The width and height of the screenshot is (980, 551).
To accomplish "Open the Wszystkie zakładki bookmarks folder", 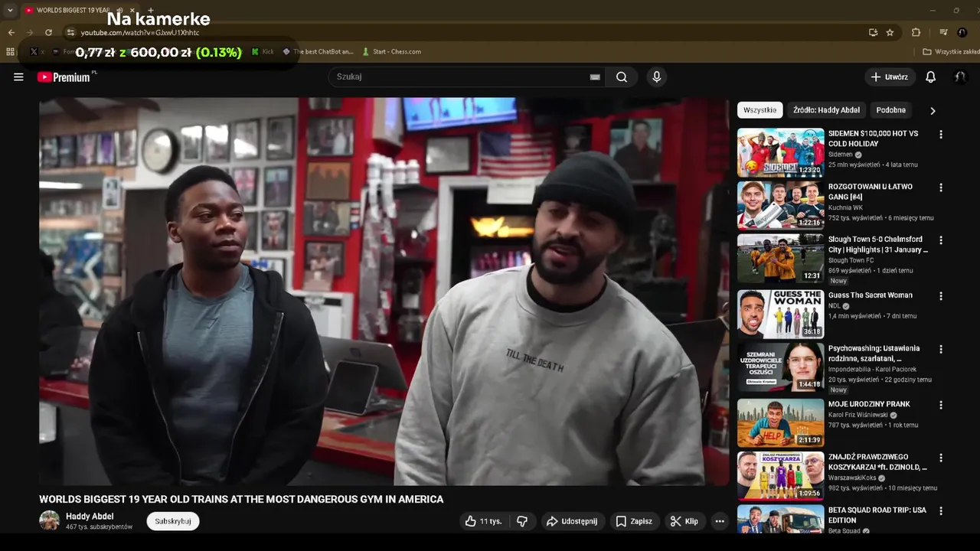I will point(951,51).
